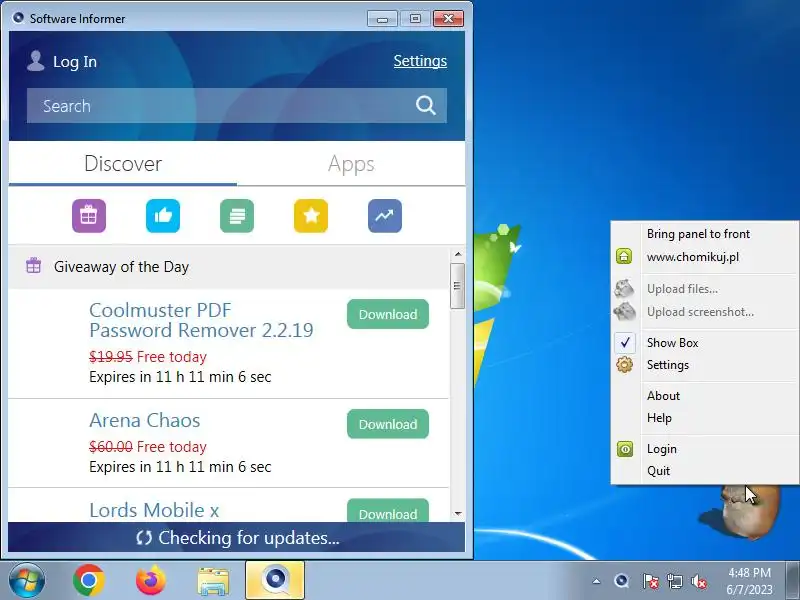This screenshot has width=800, height=600.
Task: Click the gear icon beside Settings in context menu
Action: pos(624,365)
